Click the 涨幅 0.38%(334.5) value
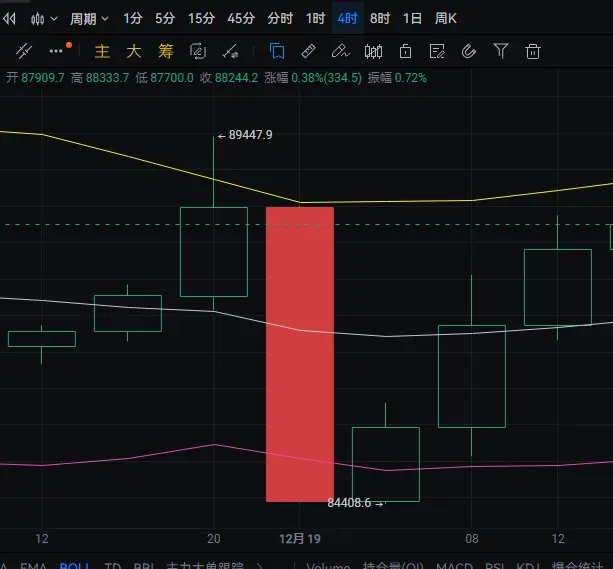Image resolution: width=613 pixels, height=569 pixels. pos(313,78)
